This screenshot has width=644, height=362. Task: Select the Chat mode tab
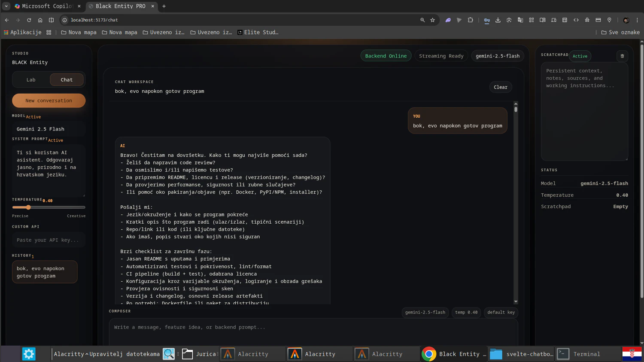coord(67,80)
